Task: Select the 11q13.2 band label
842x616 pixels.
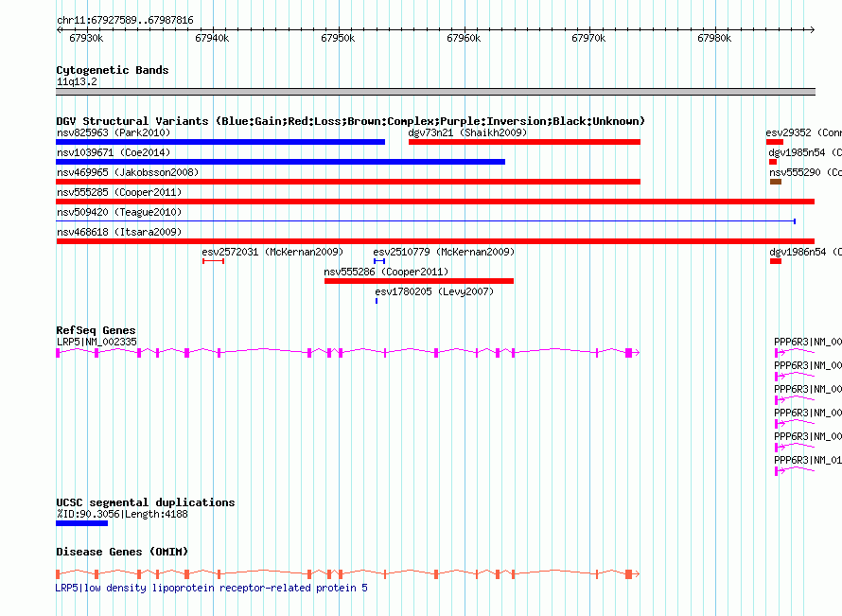Action: (x=77, y=81)
